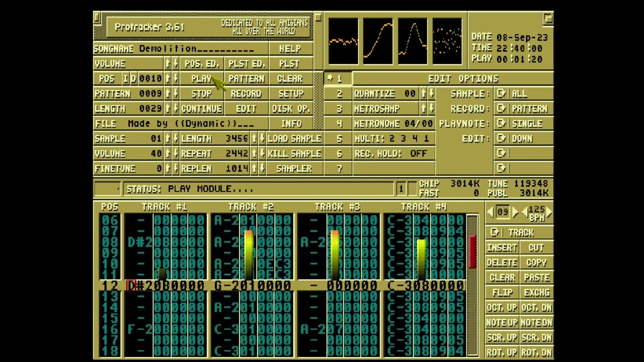Image resolution: width=644 pixels, height=362 pixels.
Task: Click CONTINUE to resume playback
Action: pyautogui.click(x=201, y=109)
